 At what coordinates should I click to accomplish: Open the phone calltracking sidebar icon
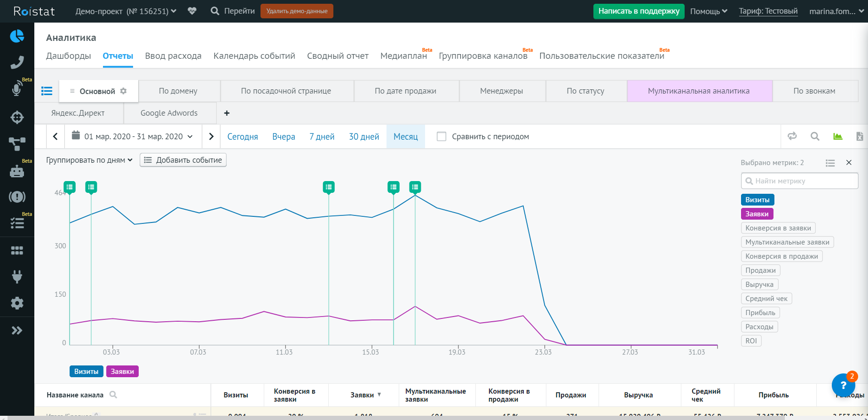click(x=17, y=62)
